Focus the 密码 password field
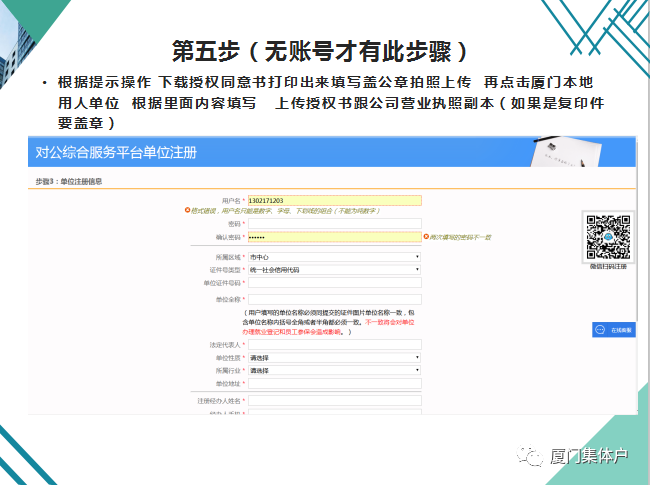 (334, 224)
